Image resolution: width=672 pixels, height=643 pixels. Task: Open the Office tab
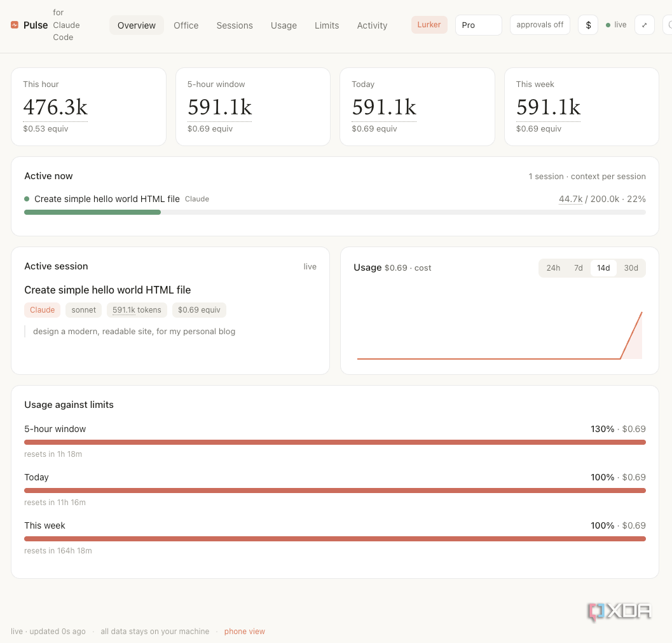tap(186, 25)
